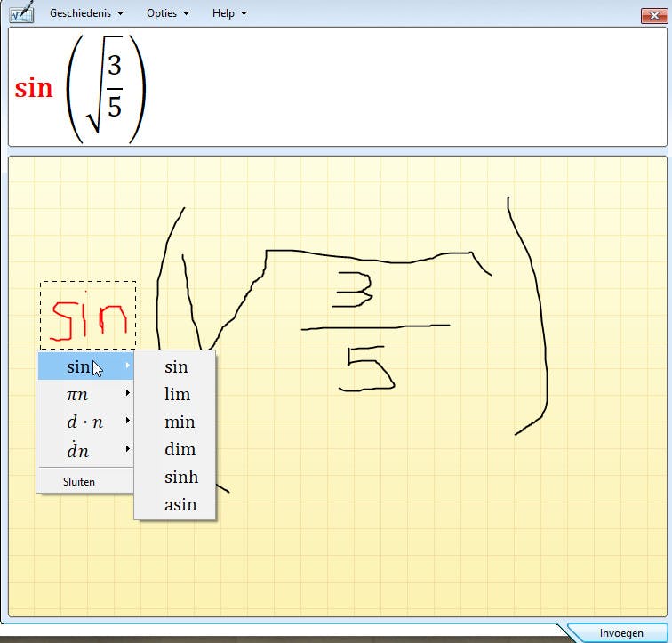Click the Math Input Panel app icon
The width and height of the screenshot is (672, 643).
[x=22, y=12]
